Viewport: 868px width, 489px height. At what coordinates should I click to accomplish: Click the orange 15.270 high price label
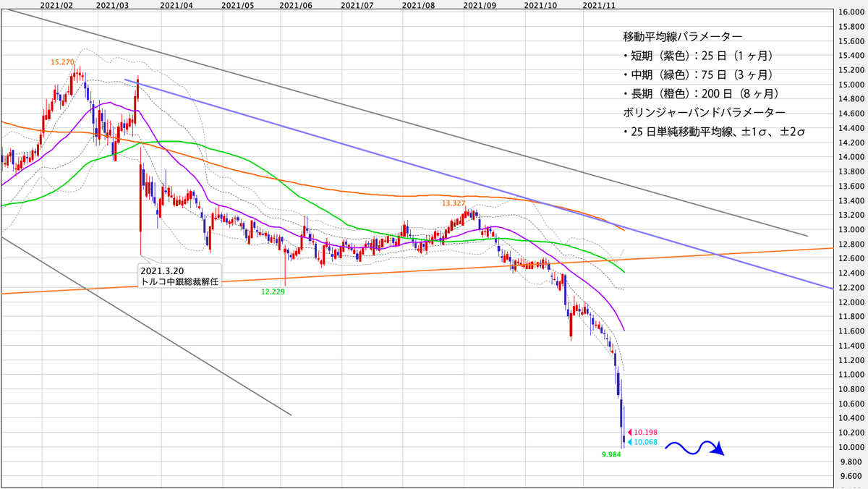coord(63,62)
